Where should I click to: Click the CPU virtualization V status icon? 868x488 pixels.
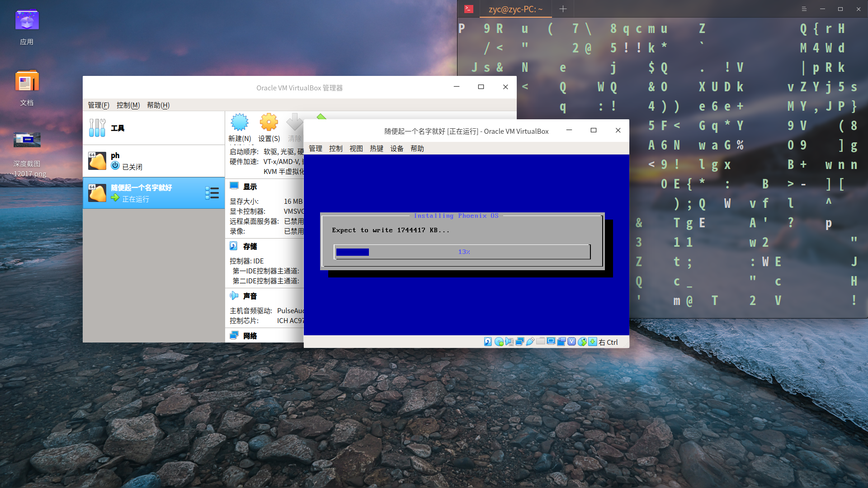pyautogui.click(x=571, y=342)
